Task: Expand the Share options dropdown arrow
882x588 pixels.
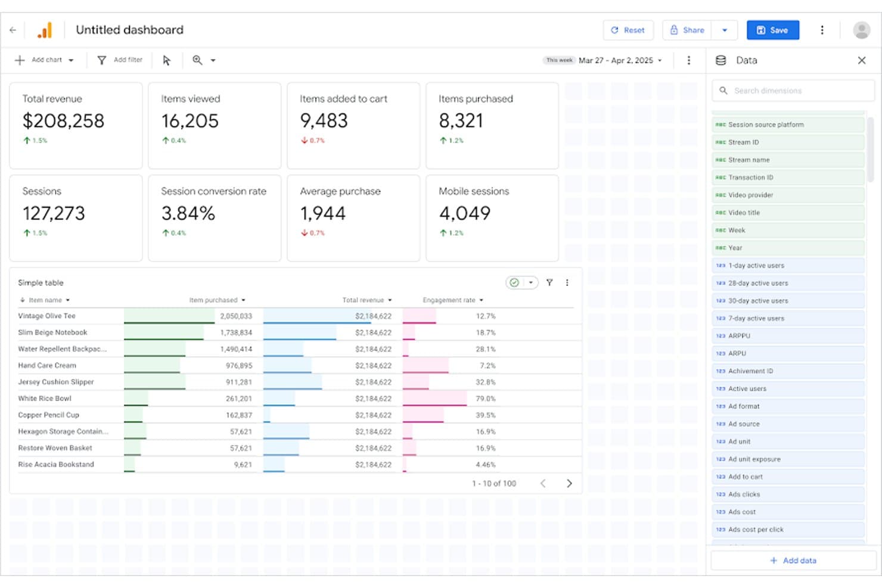Action: tap(725, 30)
